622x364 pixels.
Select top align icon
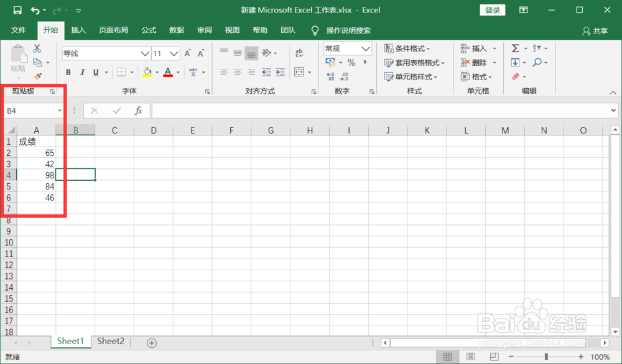click(224, 52)
